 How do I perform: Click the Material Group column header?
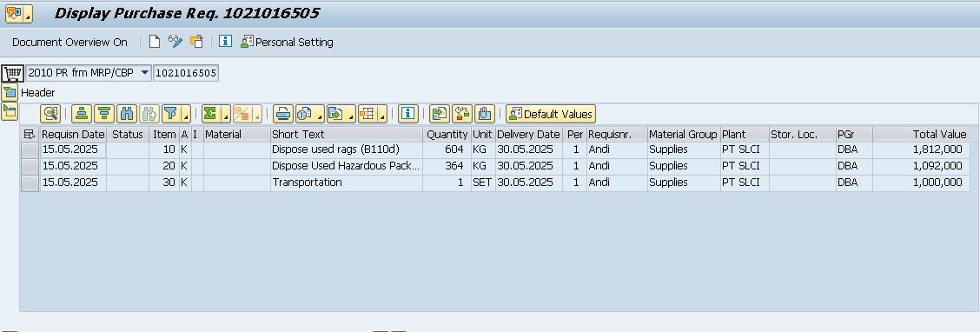point(684,134)
